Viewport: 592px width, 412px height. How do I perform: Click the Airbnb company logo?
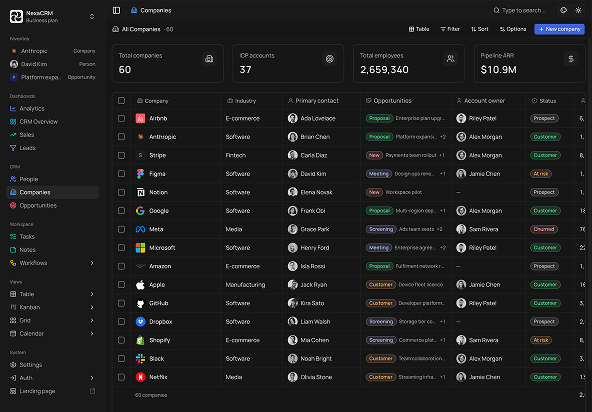(140, 119)
